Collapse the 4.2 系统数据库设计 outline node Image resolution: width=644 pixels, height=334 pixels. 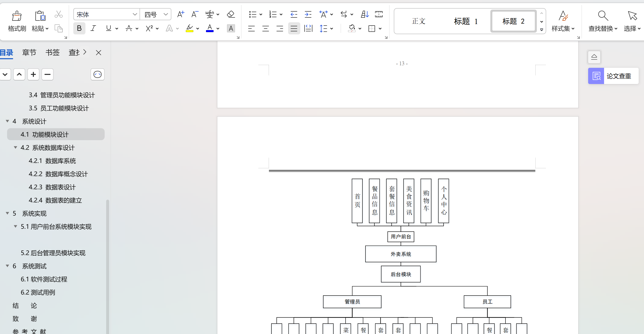coord(15,148)
